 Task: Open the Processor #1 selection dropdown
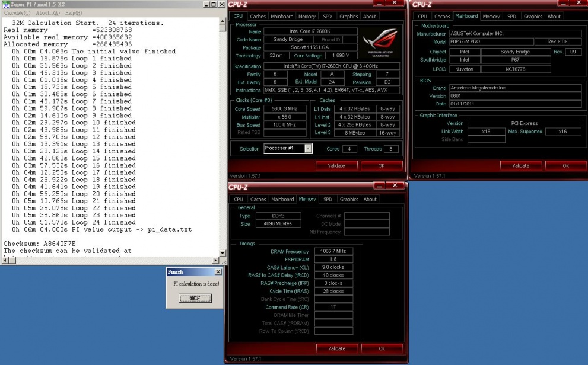tap(308, 149)
